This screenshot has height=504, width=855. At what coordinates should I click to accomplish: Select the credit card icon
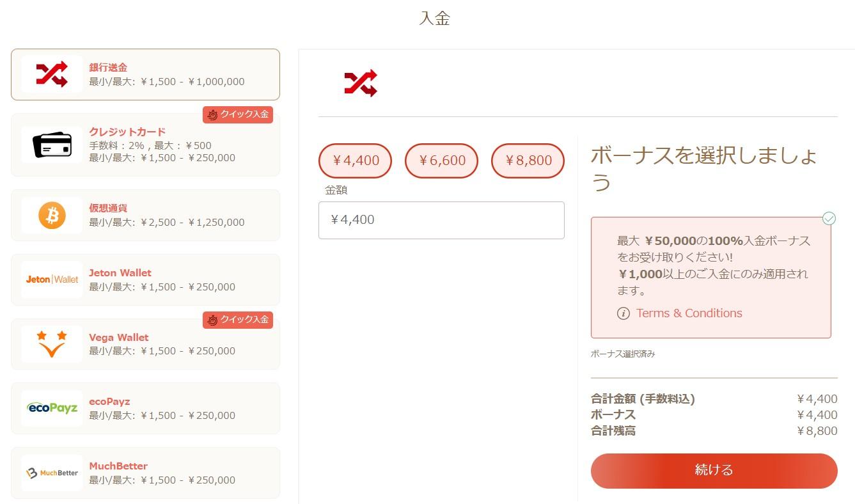coord(52,145)
